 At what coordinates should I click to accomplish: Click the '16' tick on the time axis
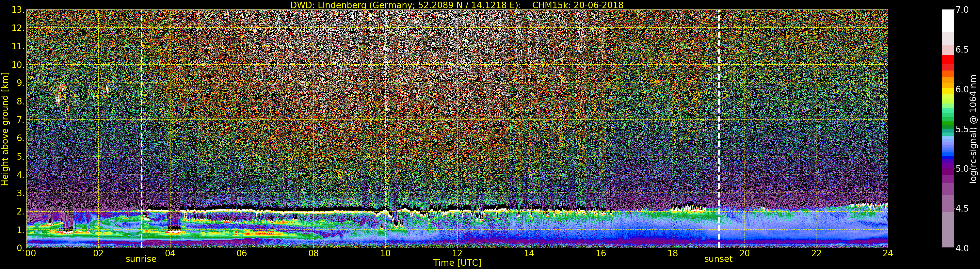[601, 253]
